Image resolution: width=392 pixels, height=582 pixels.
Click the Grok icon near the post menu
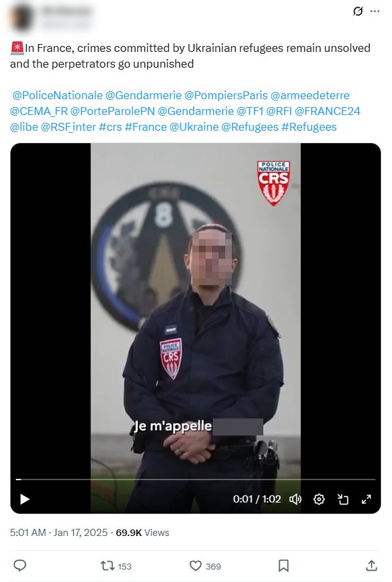pyautogui.click(x=358, y=12)
